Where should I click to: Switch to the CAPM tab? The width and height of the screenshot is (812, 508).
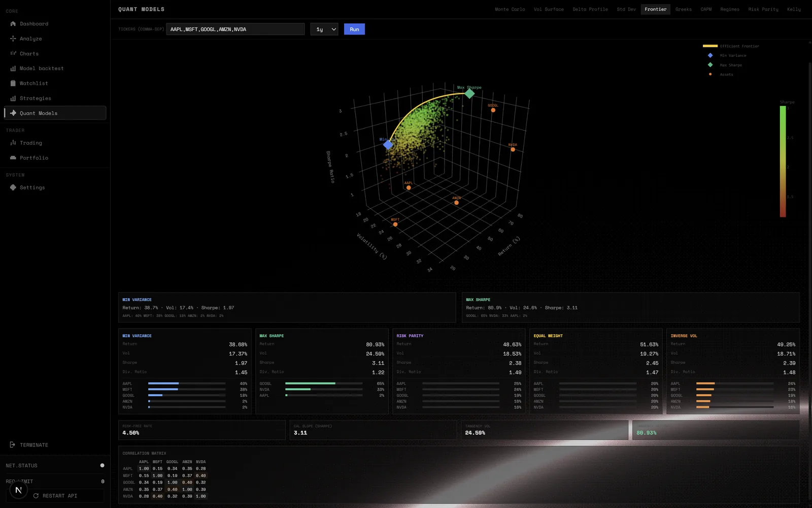coord(706,9)
